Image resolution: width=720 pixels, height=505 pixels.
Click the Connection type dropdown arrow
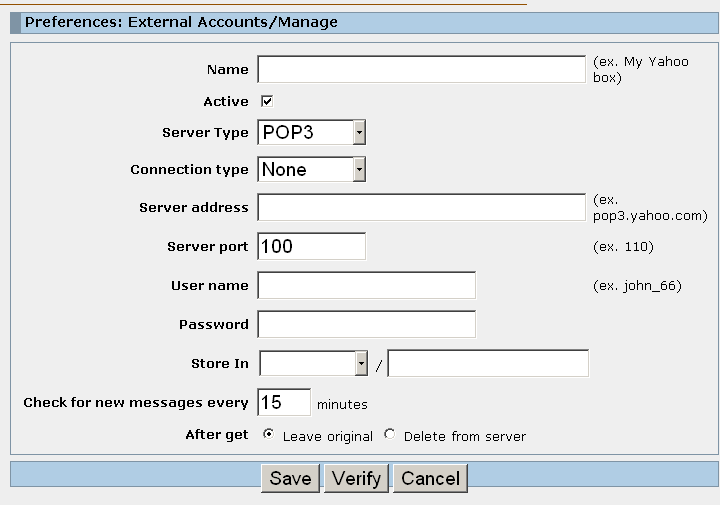click(x=359, y=169)
